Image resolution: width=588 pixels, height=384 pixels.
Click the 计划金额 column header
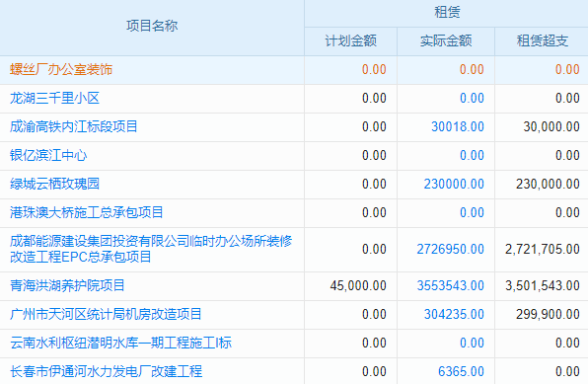point(350,40)
